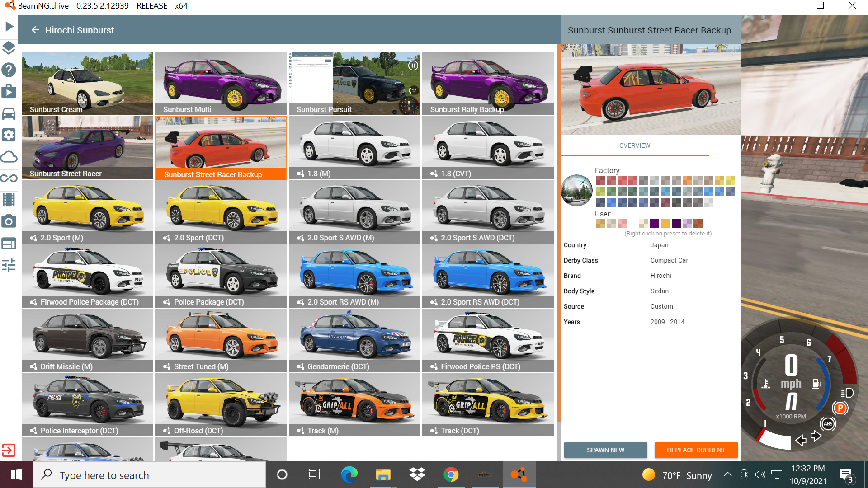The width and height of the screenshot is (868, 488).
Task: Open Dropbox from the taskbar
Action: pos(417,474)
